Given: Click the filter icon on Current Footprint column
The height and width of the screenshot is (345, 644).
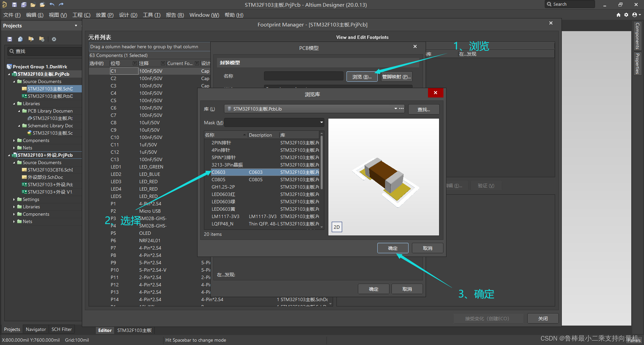Looking at the screenshot, I should tap(197, 63).
